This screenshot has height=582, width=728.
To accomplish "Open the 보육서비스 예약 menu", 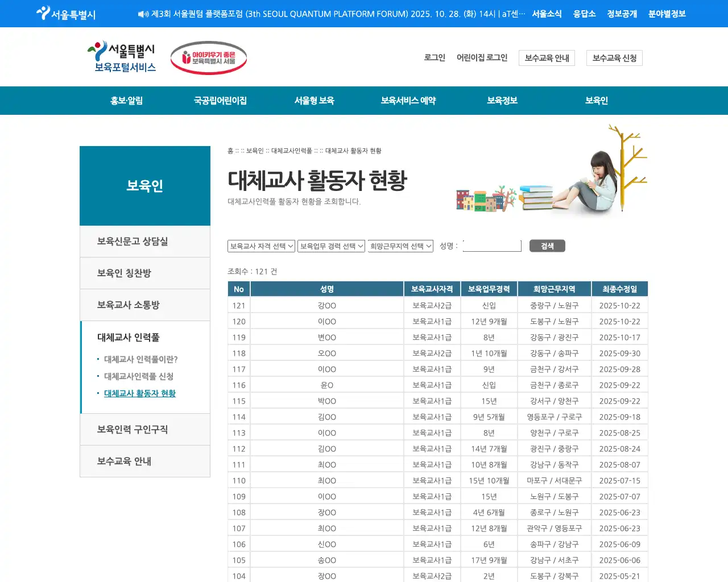I will click(x=408, y=101).
